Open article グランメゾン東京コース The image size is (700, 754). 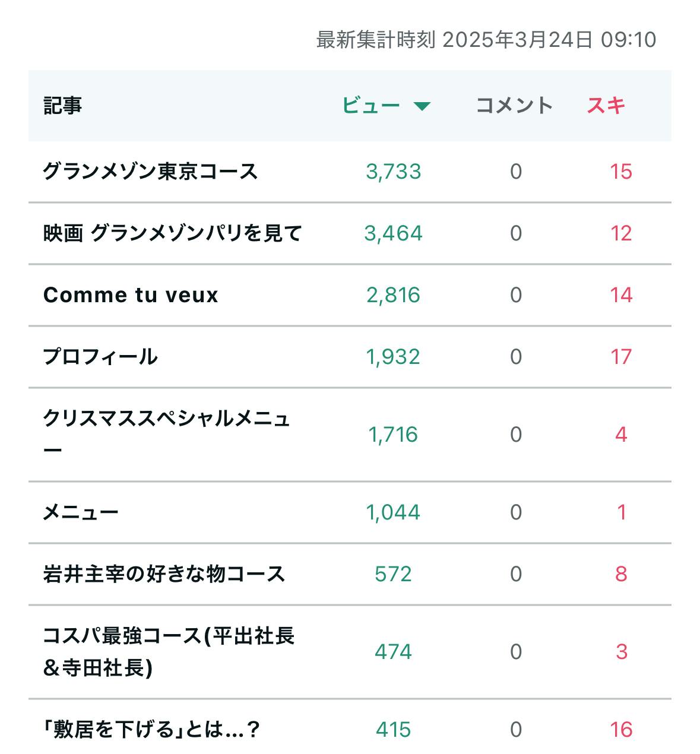tap(150, 172)
